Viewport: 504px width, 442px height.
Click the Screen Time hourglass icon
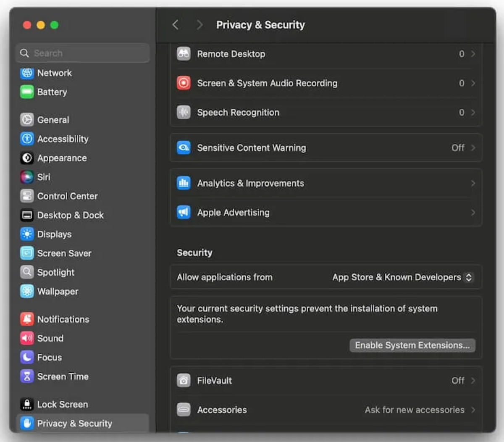tap(27, 376)
